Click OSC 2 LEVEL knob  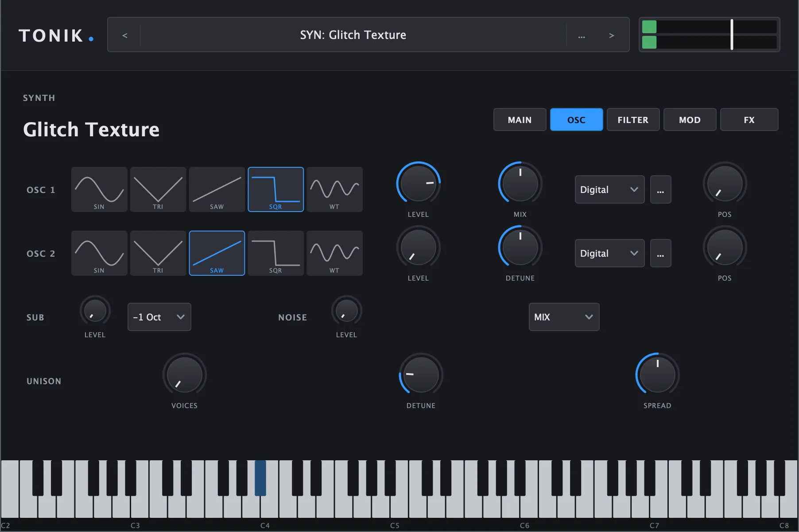tap(418, 247)
